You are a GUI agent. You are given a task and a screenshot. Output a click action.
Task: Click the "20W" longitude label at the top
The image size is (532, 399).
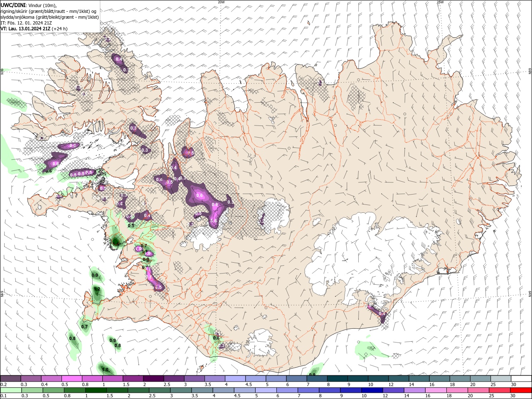click(221, 2)
